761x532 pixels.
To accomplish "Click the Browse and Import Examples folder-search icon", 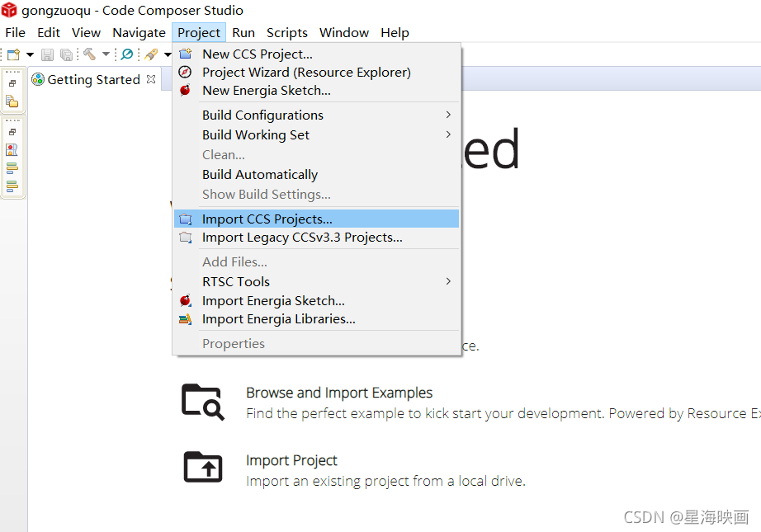I will coord(203,402).
